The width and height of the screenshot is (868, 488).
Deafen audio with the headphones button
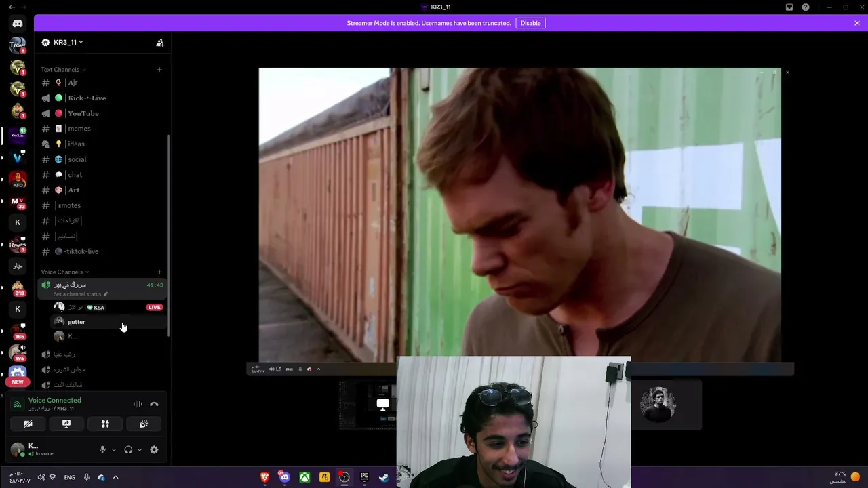click(128, 449)
